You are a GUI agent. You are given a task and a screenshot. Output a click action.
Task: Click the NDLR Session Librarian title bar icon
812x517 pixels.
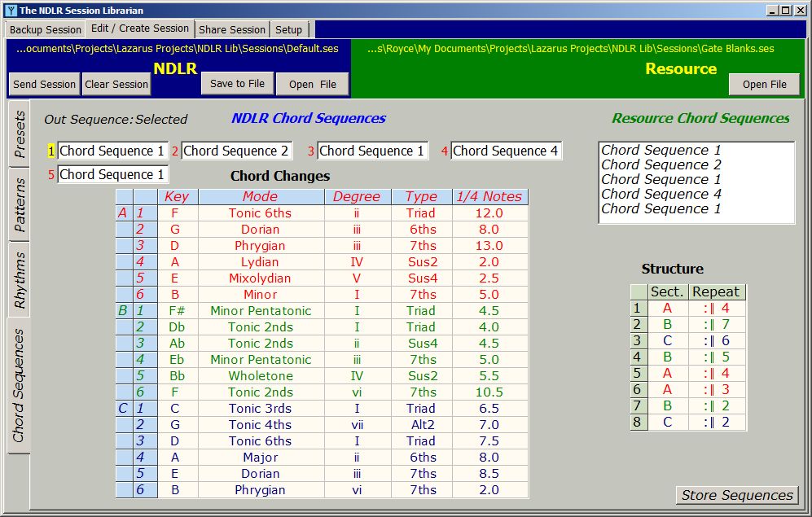click(x=11, y=10)
